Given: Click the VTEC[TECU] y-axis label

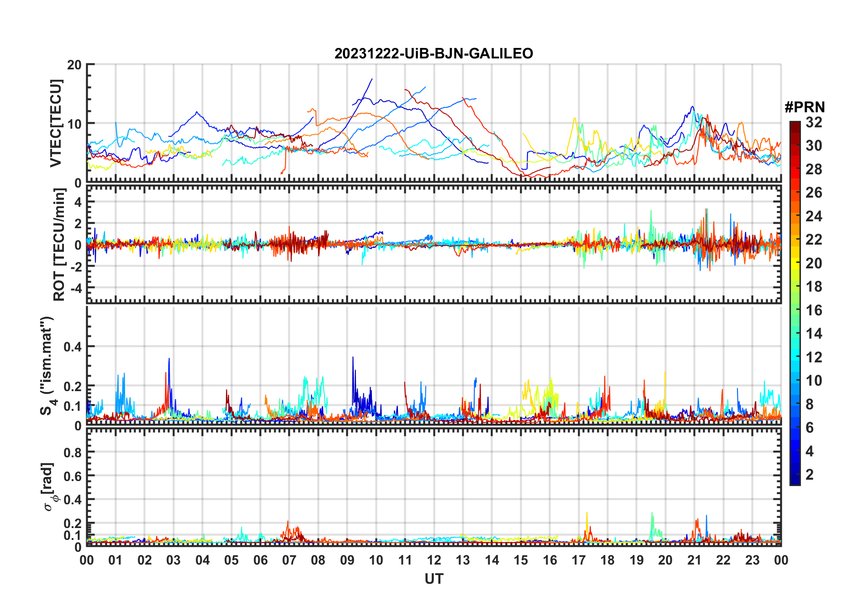Looking at the screenshot, I should click(56, 123).
